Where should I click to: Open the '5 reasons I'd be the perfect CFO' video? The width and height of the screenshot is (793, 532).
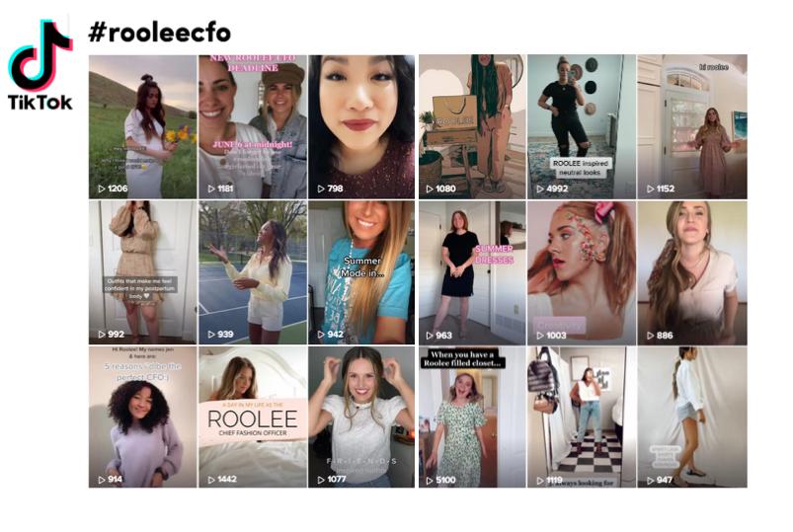pos(142,418)
